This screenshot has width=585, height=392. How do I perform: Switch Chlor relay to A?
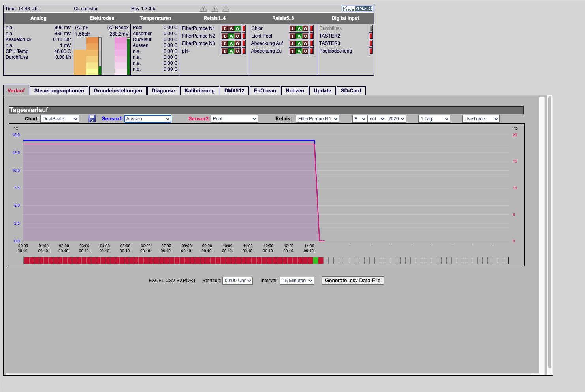[299, 28]
